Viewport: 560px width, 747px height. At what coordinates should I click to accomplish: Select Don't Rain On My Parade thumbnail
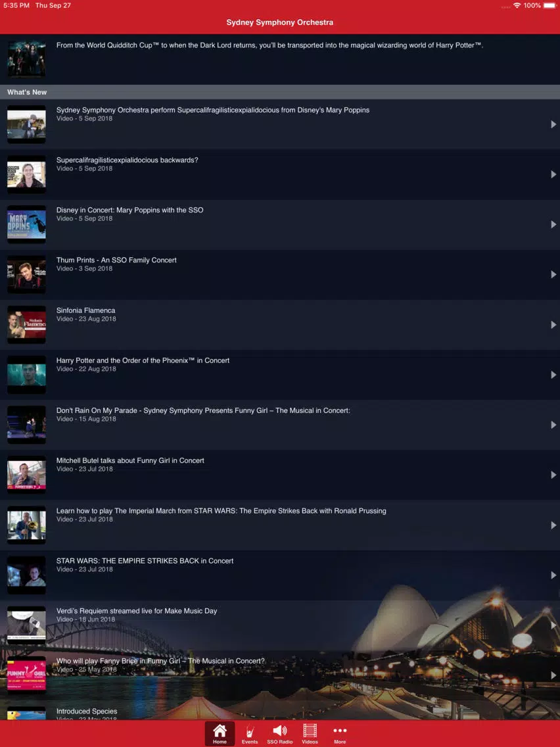(x=26, y=425)
